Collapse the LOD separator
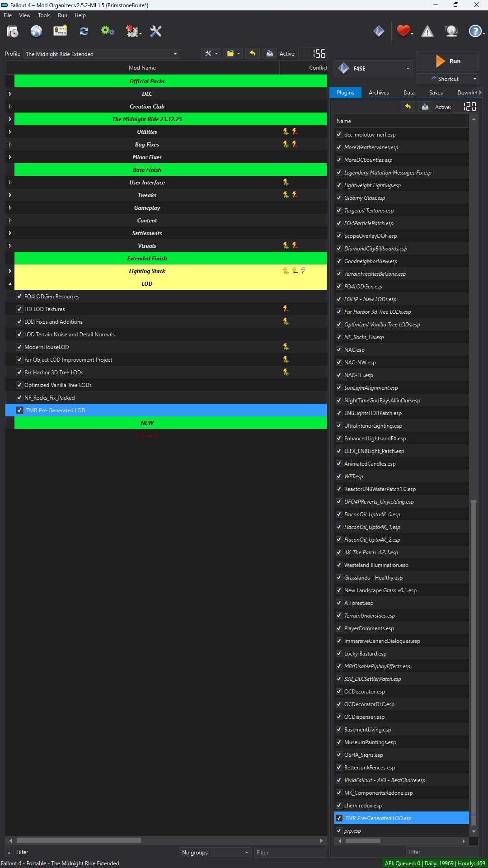488x868 pixels. [x=10, y=283]
